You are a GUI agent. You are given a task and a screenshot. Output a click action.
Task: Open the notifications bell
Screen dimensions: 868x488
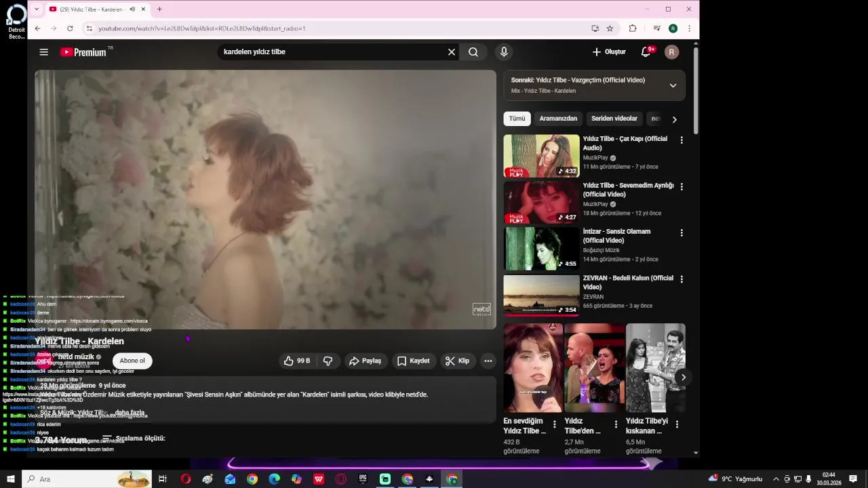[x=646, y=52]
